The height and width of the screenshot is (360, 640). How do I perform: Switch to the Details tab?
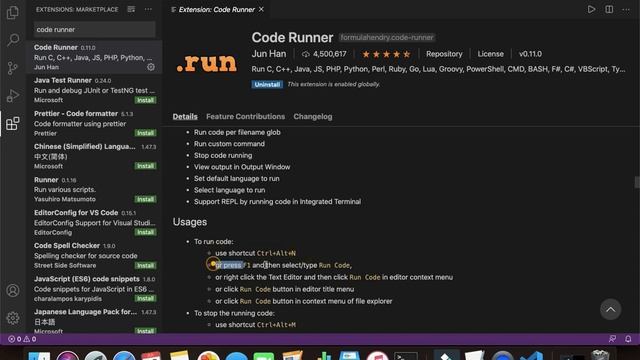pyautogui.click(x=185, y=116)
